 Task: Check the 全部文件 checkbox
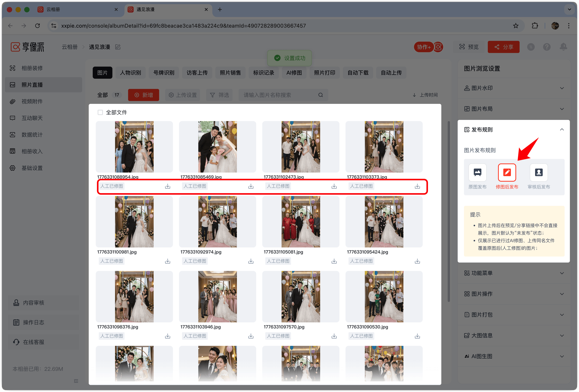point(100,112)
